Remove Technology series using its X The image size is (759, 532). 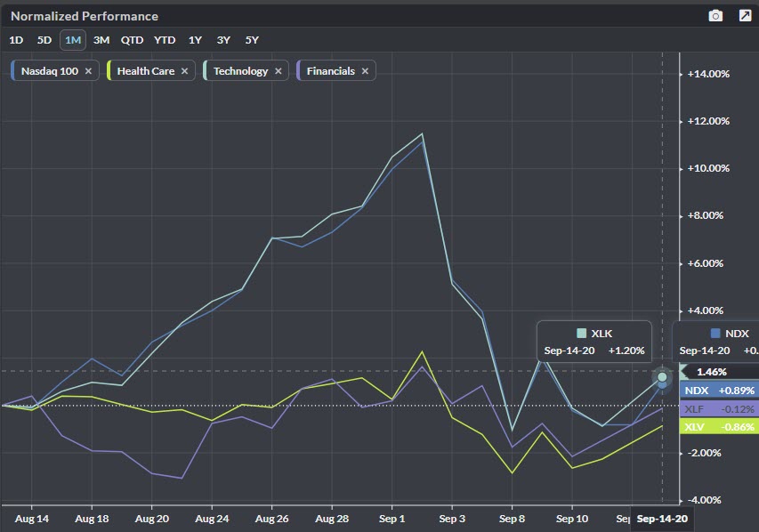tap(279, 71)
